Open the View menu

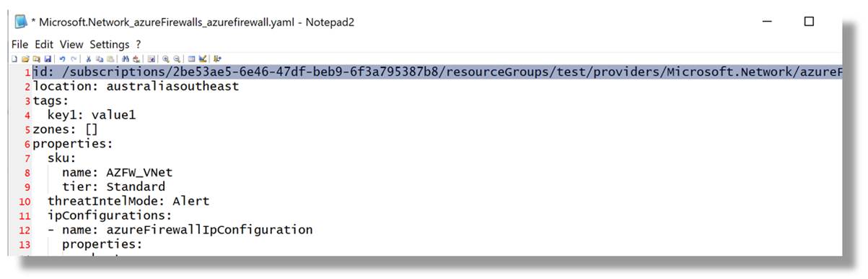click(71, 44)
